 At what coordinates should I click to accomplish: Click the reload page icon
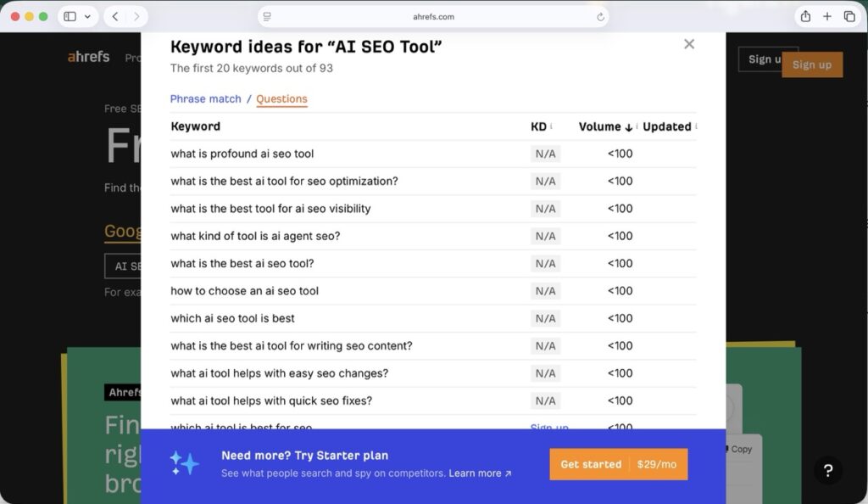pyautogui.click(x=600, y=17)
